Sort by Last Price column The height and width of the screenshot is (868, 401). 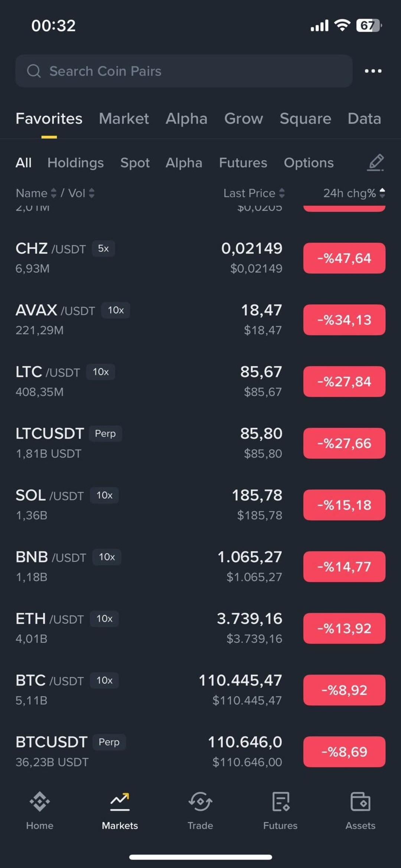[282, 193]
